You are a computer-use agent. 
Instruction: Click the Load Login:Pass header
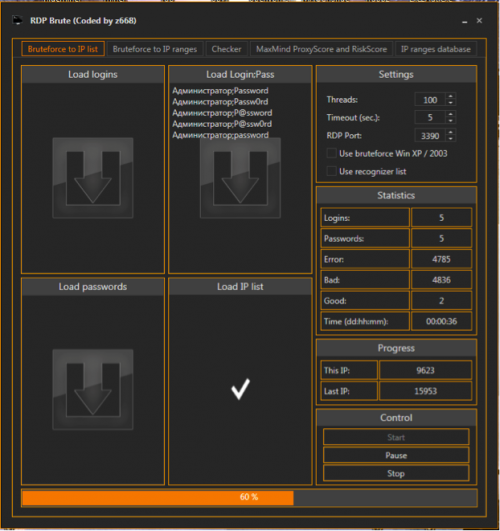point(240,75)
